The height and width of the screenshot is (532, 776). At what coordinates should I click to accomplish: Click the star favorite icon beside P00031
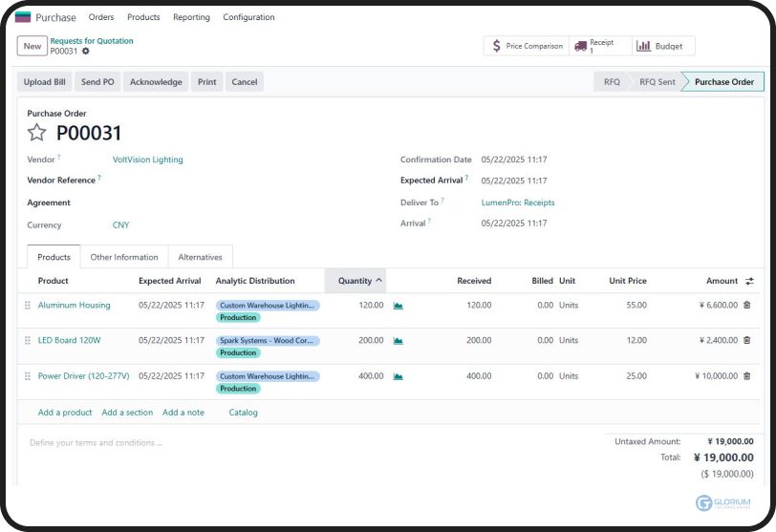tap(36, 134)
